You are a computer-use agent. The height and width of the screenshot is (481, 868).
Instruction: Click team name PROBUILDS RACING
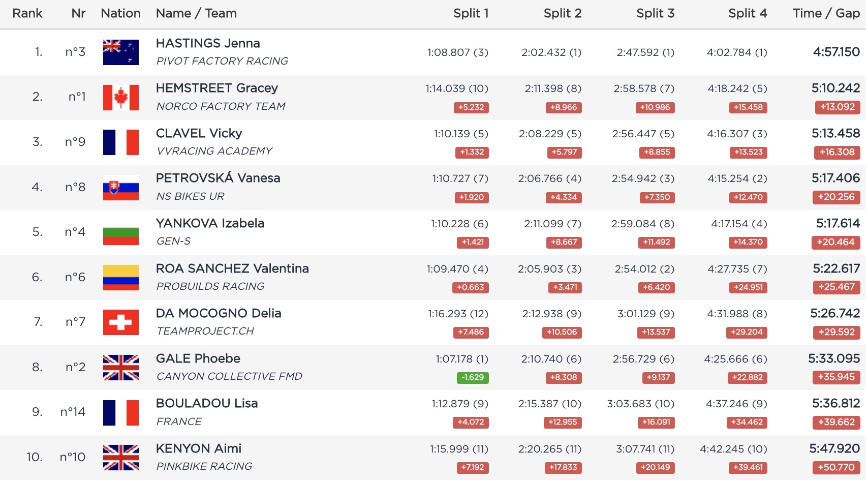click(210, 286)
